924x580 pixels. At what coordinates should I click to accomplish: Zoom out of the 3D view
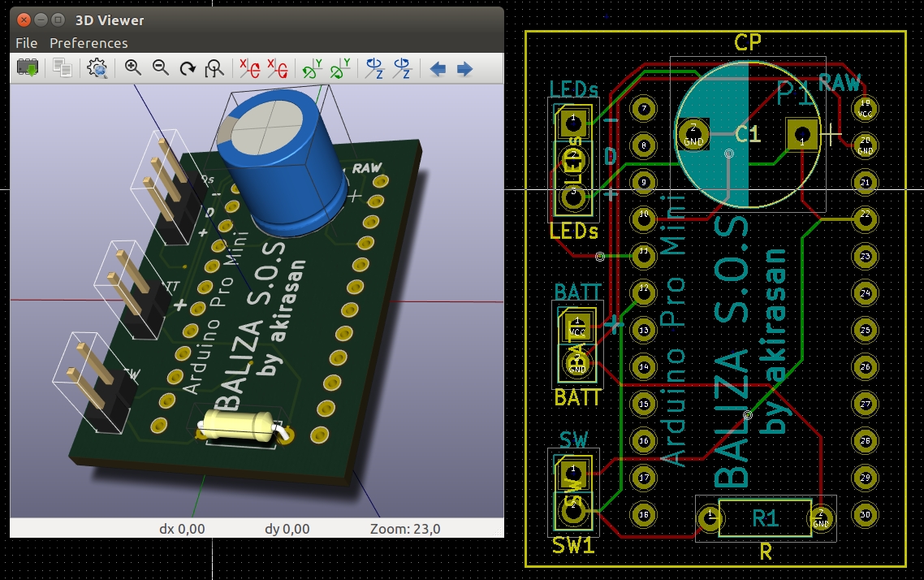click(x=160, y=68)
